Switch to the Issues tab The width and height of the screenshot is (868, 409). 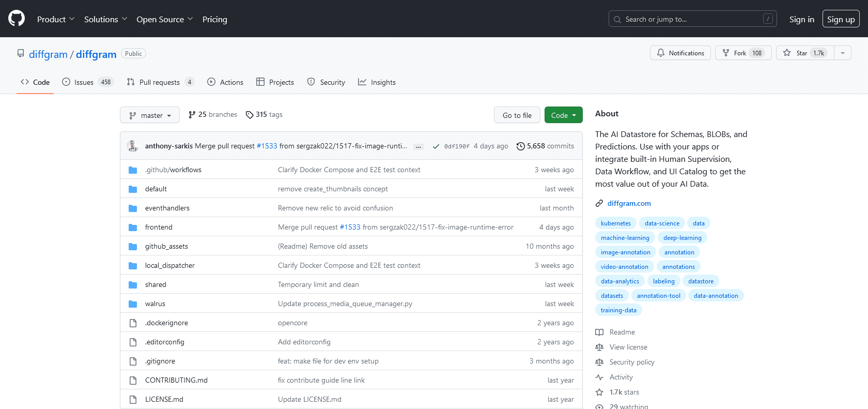[x=87, y=82]
